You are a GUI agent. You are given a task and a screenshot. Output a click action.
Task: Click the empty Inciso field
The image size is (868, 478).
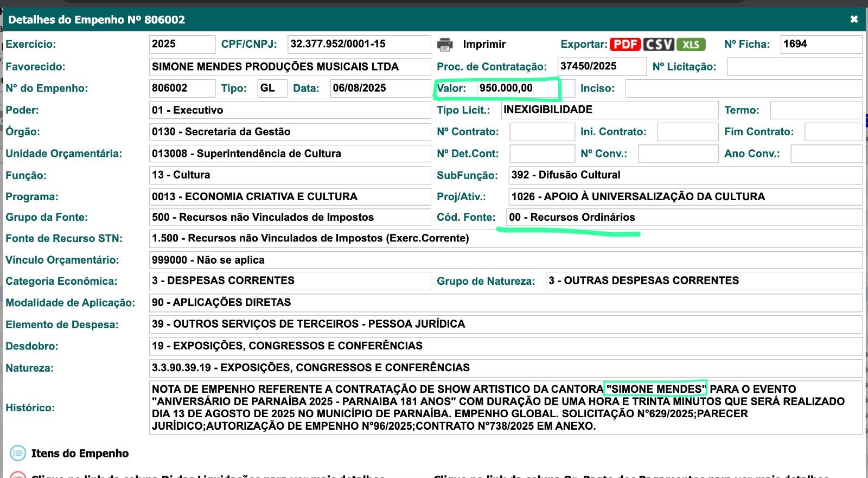[744, 88]
